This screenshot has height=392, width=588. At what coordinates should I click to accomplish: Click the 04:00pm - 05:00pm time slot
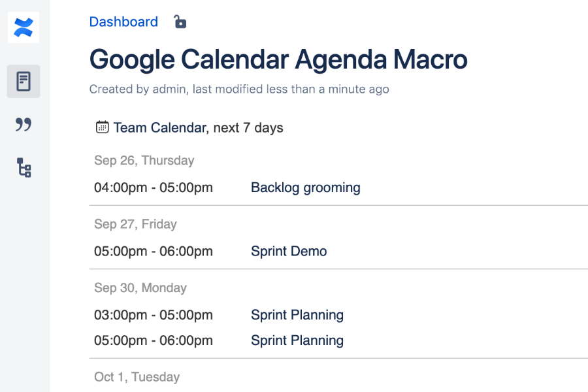coord(154,188)
